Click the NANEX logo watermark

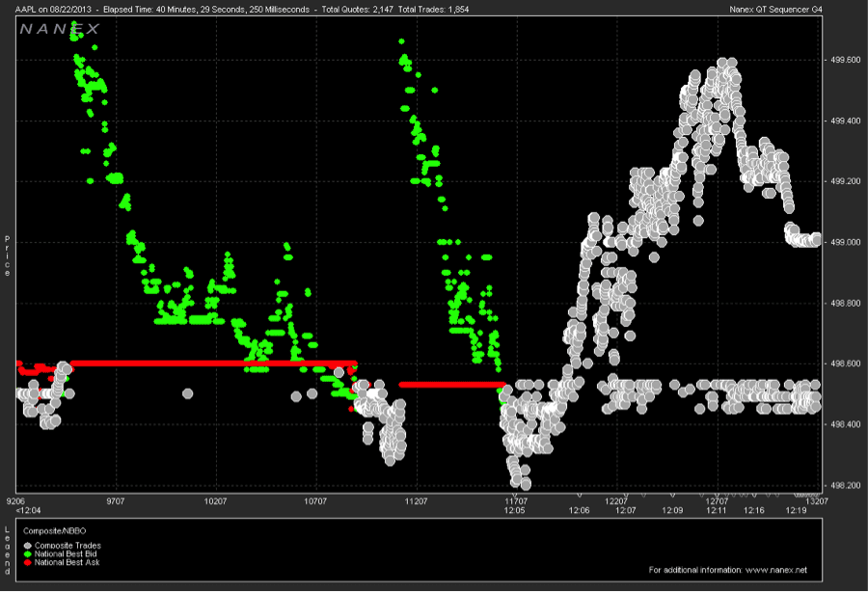click(59, 30)
